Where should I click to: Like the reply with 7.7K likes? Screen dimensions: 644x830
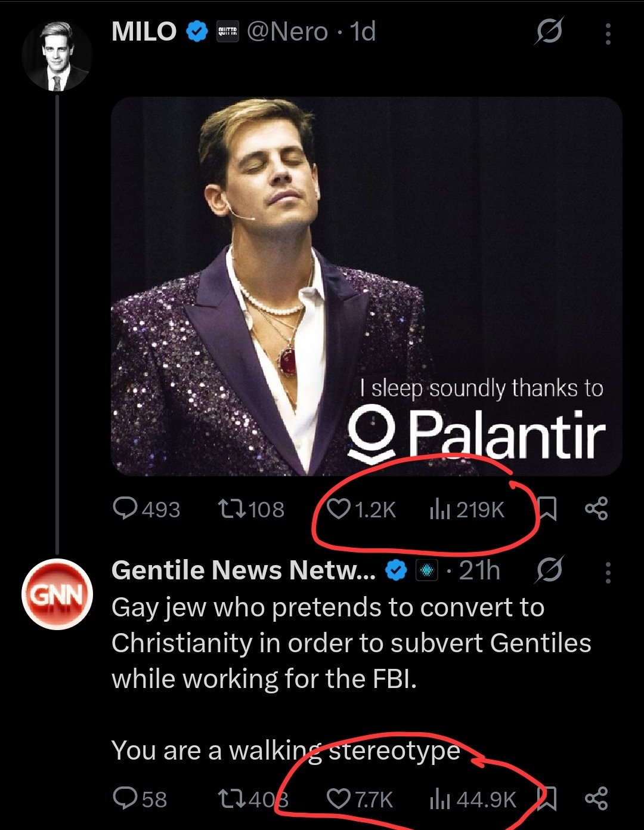pos(339,798)
